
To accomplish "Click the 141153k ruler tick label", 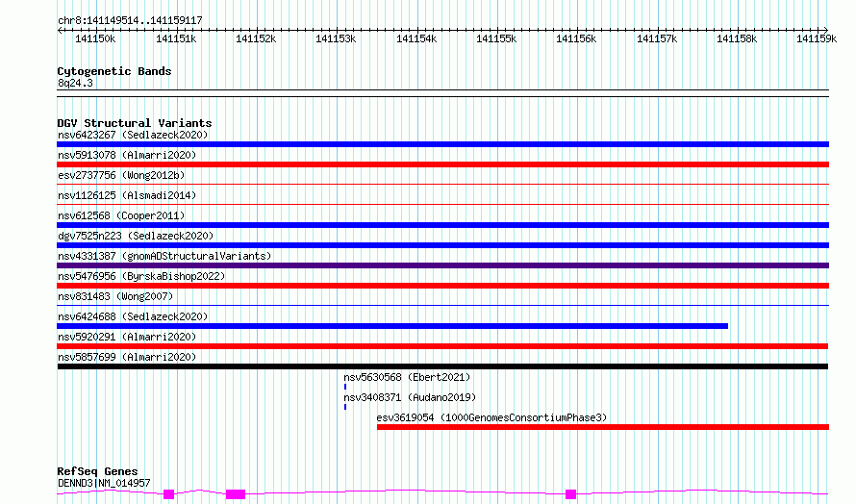I will tap(336, 38).
